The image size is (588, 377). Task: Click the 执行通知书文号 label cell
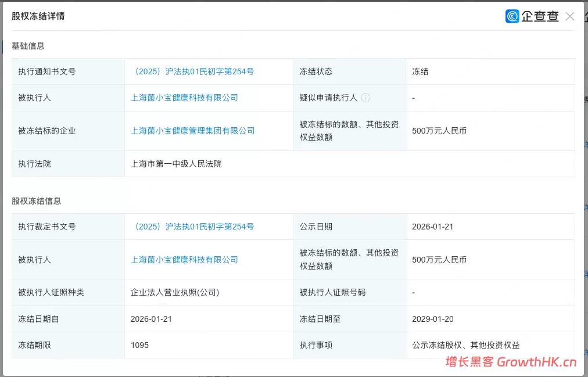coord(68,71)
